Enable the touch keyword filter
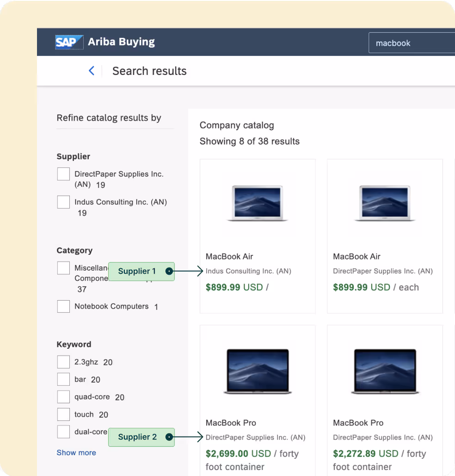This screenshot has height=476, width=455. point(63,414)
